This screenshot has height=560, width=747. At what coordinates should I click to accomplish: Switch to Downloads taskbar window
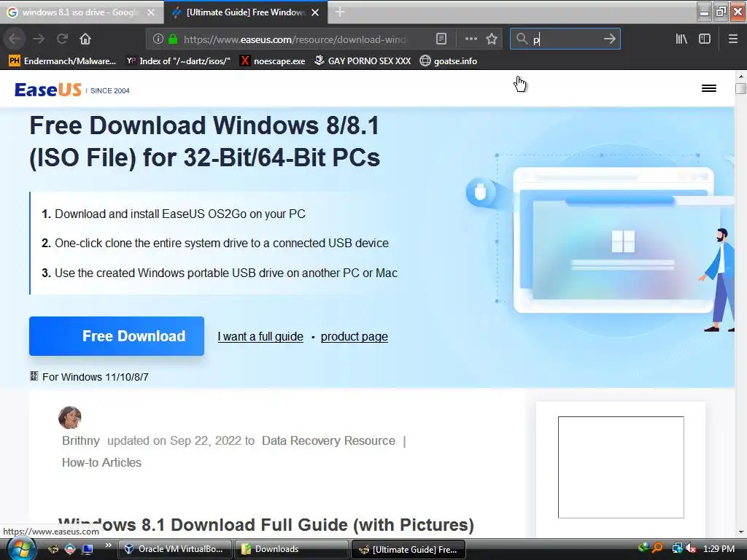(292, 549)
